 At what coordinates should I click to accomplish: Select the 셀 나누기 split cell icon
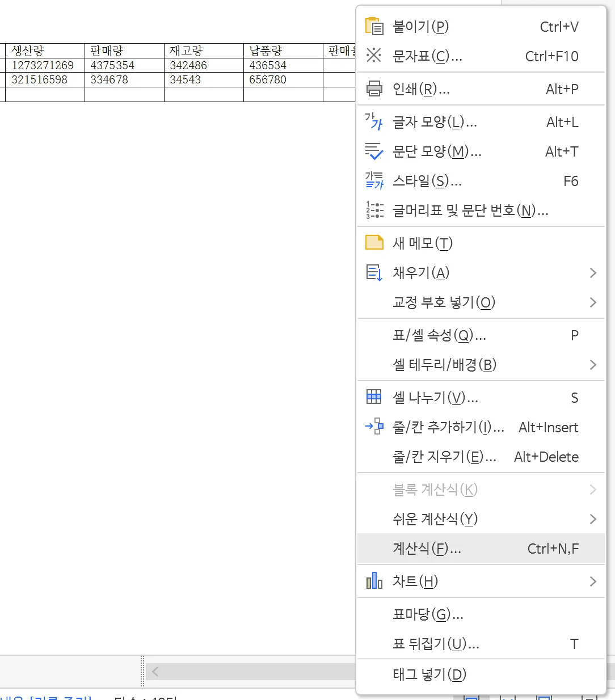click(374, 397)
